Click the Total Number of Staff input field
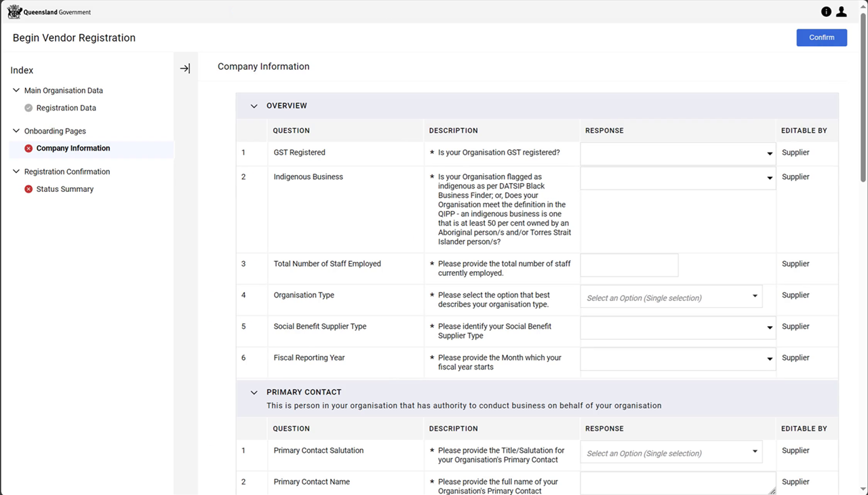Image resolution: width=868 pixels, height=495 pixels. click(629, 265)
